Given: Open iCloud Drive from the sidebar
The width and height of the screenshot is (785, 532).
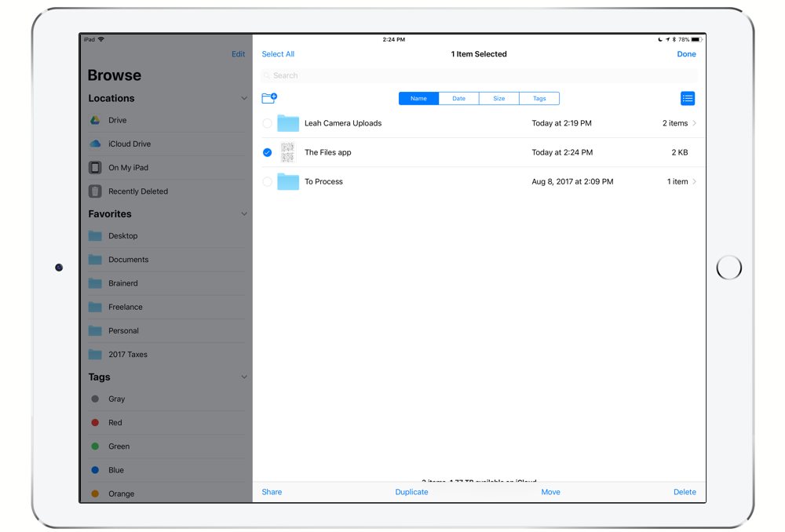Looking at the screenshot, I should 130,144.
